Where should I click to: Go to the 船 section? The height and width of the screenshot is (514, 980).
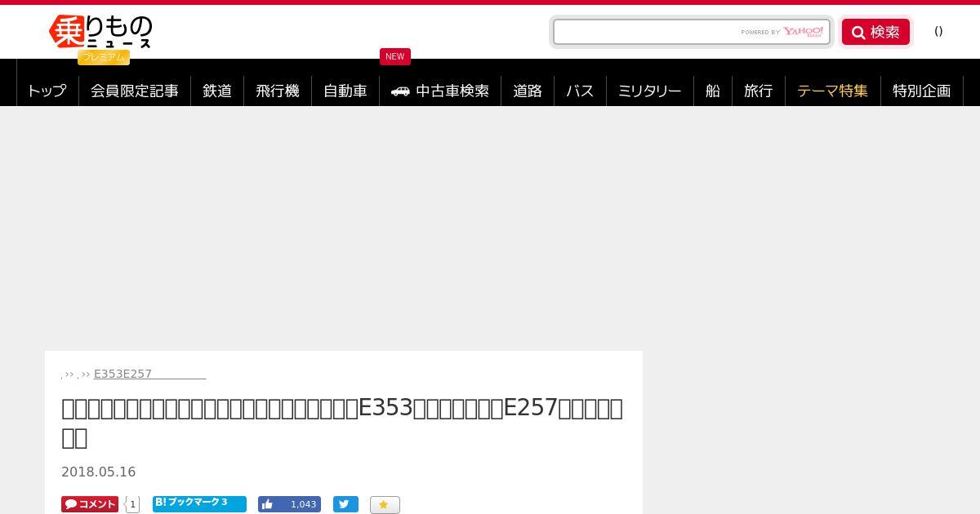713,91
